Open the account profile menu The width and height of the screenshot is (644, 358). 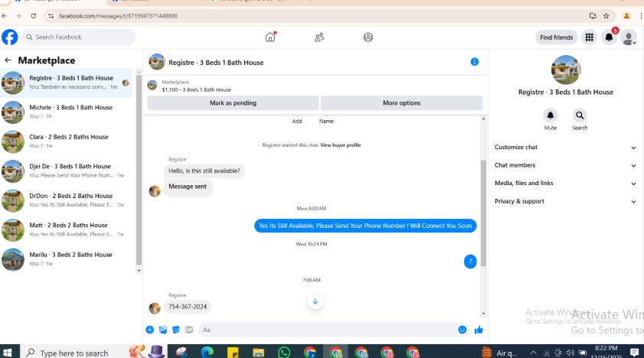[629, 37]
